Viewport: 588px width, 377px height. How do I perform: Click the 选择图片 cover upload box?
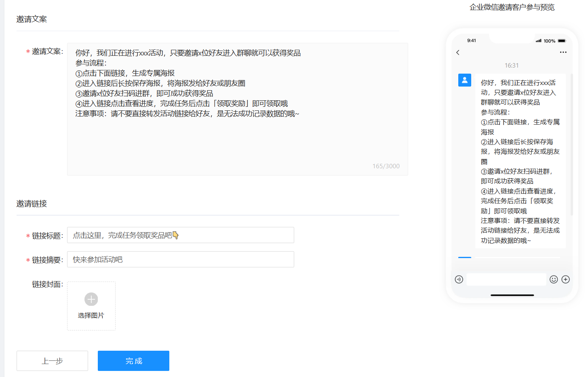pos(91,306)
